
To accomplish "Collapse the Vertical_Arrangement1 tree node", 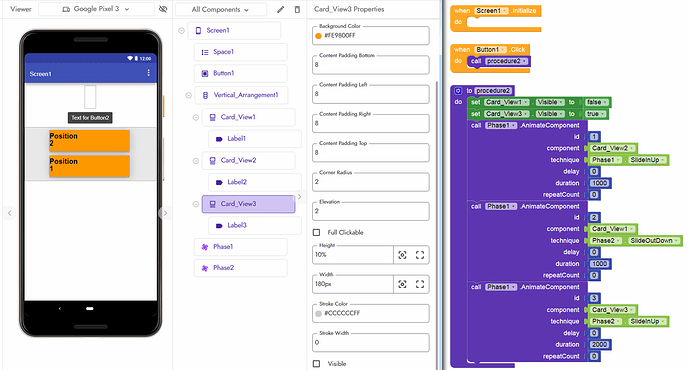I will pos(188,95).
